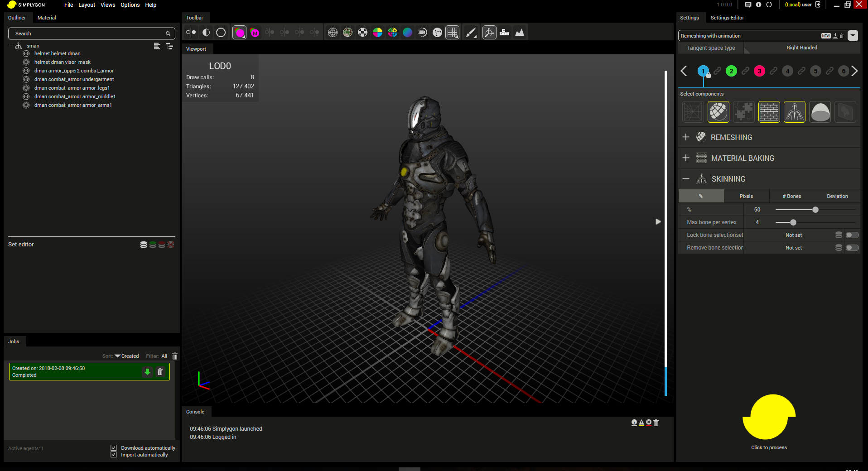The width and height of the screenshot is (868, 471).
Task: Uncheck Download automatically checkbox
Action: tap(114, 448)
